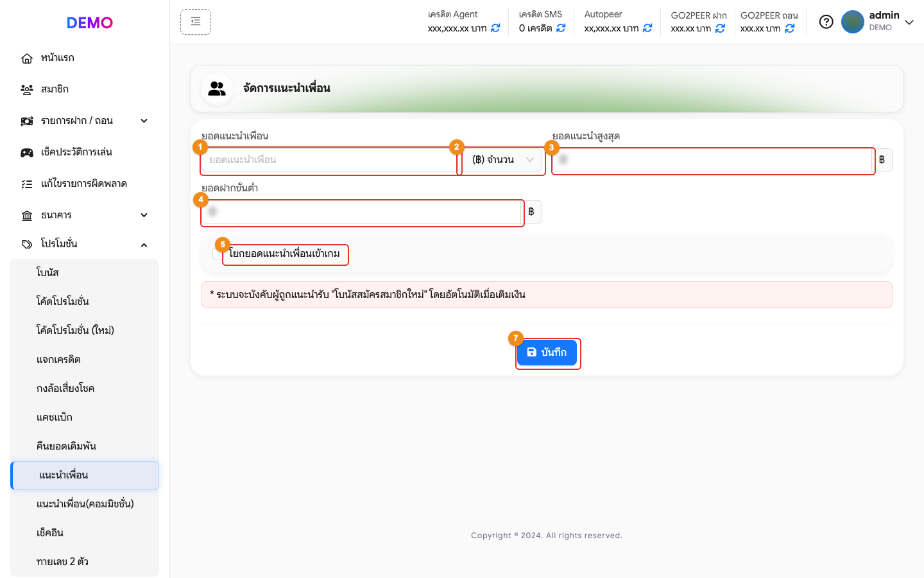This screenshot has height=578, width=924.
Task: Refresh the GO2PEER ถอน balance
Action: click(x=790, y=28)
